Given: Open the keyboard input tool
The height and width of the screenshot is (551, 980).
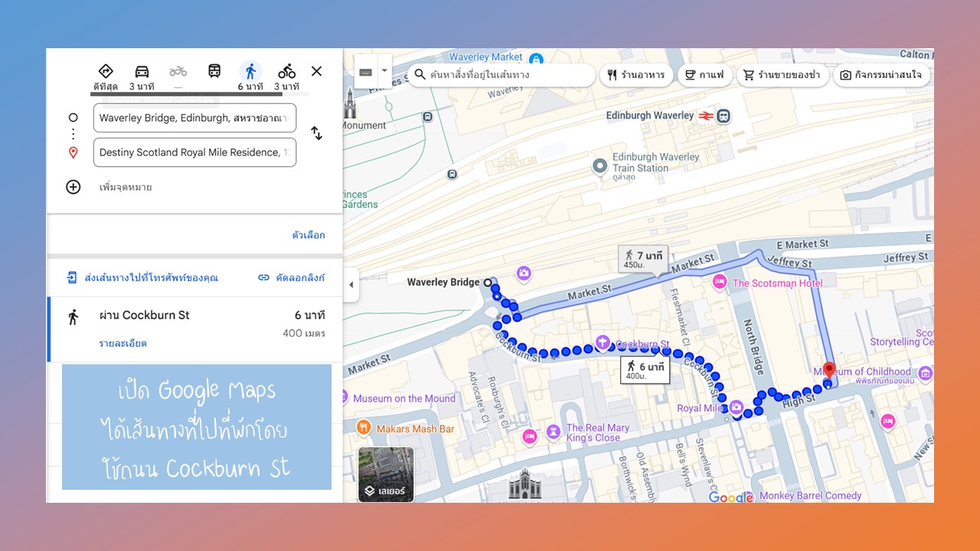Looking at the screenshot, I should click(x=365, y=72).
